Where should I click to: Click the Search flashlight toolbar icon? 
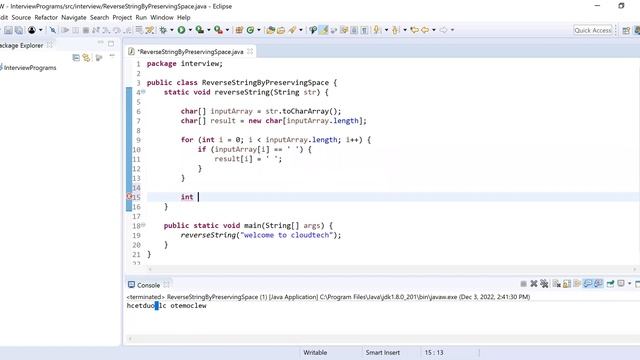pyautogui.click(x=292, y=30)
